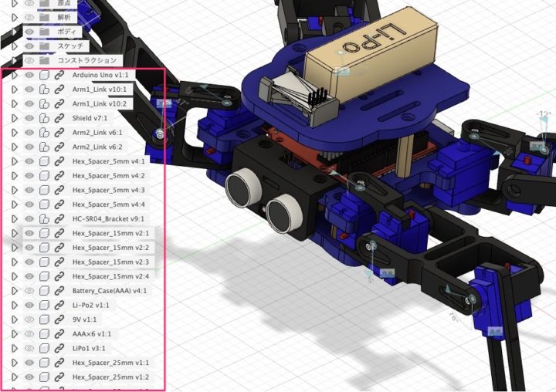Toggle visibility of 9V v1:1
Image resolution: width=556 pixels, height=392 pixels.
pyautogui.click(x=29, y=319)
